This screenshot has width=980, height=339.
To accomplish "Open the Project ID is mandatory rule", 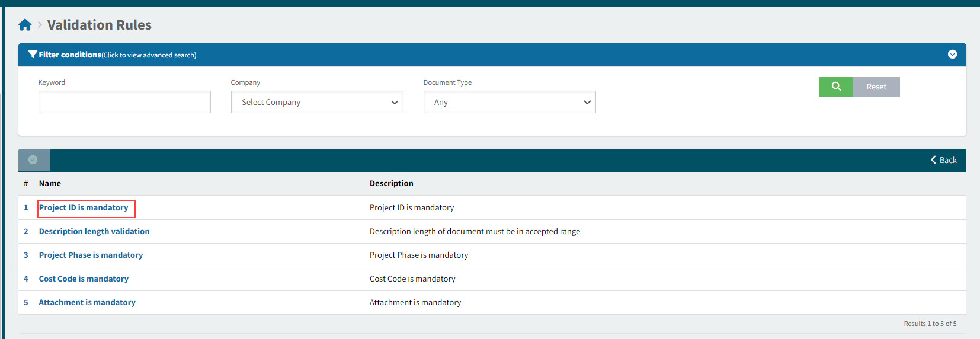I will [84, 208].
